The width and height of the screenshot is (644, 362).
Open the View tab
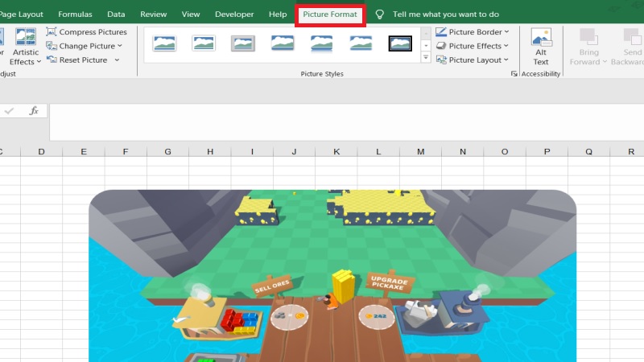(x=191, y=14)
